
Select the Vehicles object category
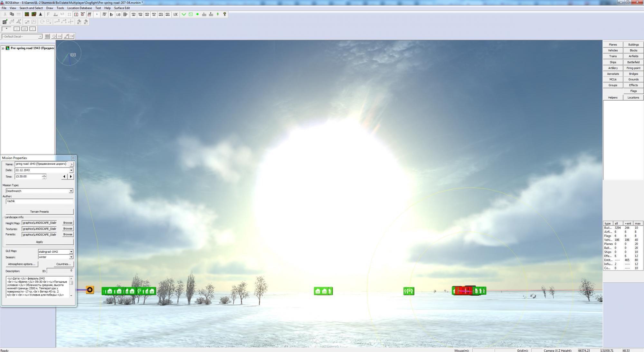pyautogui.click(x=613, y=51)
